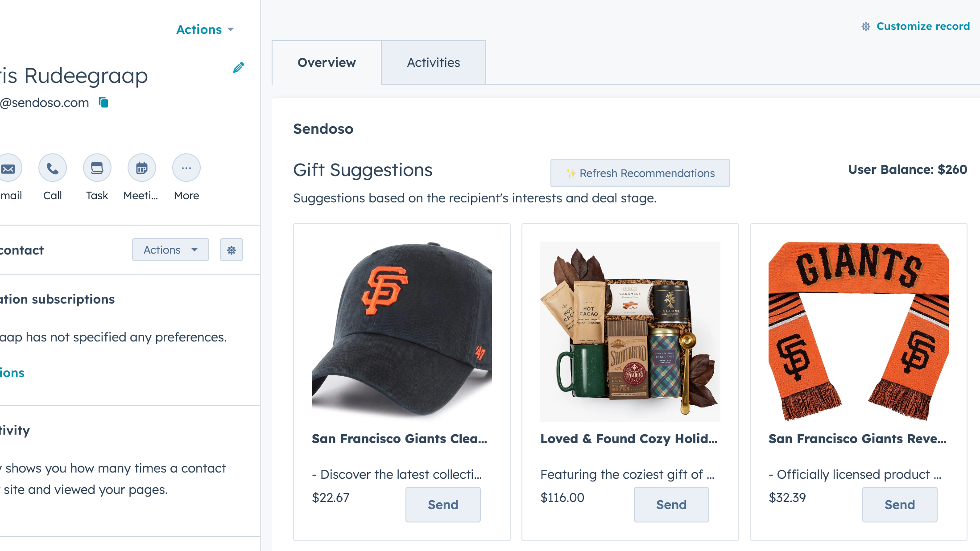Open contact section settings gear icon
The height and width of the screenshot is (551, 980).
pyautogui.click(x=232, y=250)
